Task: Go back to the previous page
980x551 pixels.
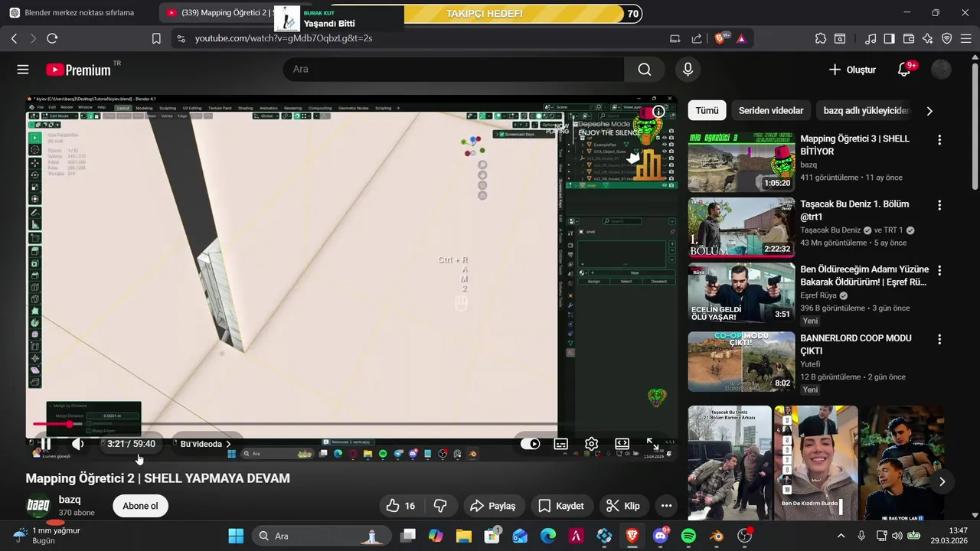Action: (14, 38)
